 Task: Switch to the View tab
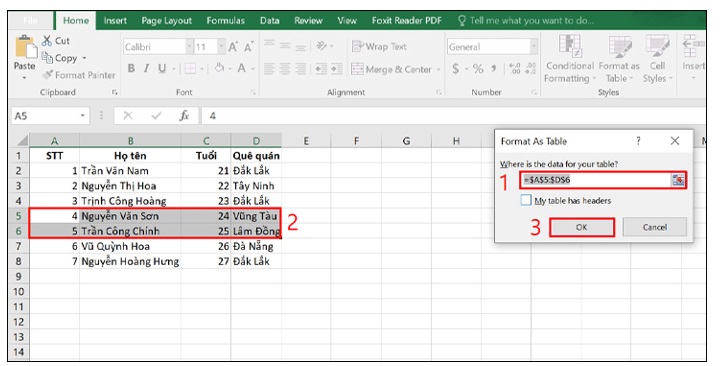[x=347, y=21]
